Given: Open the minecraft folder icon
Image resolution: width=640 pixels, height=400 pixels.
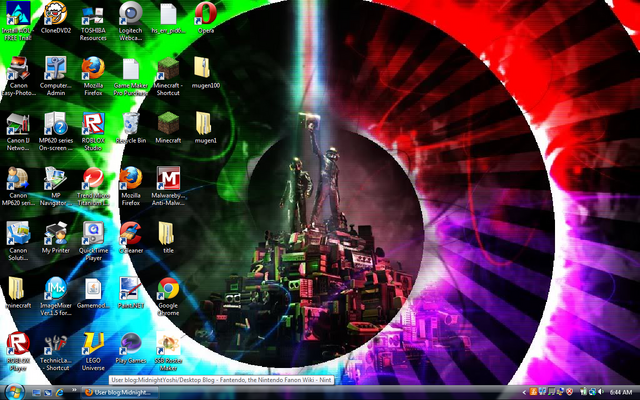Looking at the screenshot, I should 18,293.
